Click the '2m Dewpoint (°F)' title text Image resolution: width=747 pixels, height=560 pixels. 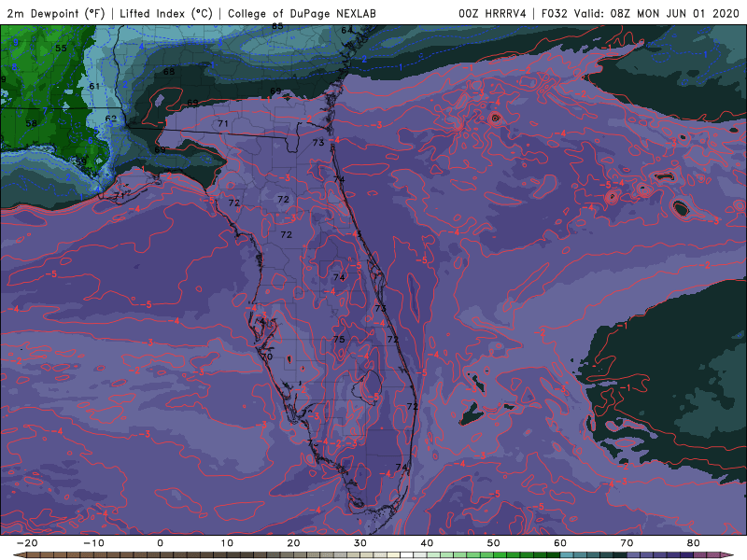(56, 13)
